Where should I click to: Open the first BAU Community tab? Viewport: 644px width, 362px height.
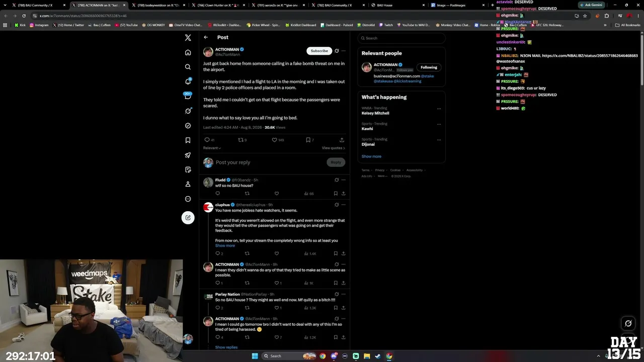(x=36, y=5)
